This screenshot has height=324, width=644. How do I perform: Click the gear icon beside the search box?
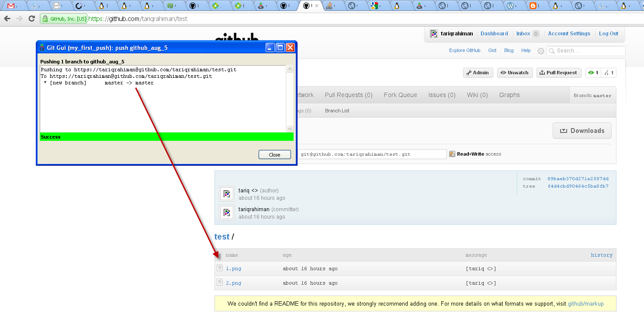pyautogui.click(x=541, y=51)
